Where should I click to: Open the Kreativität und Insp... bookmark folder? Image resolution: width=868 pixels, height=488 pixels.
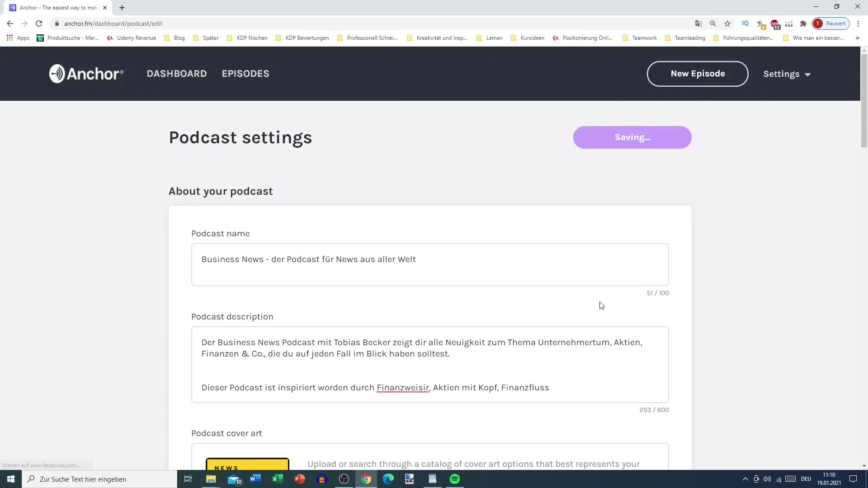(x=437, y=38)
